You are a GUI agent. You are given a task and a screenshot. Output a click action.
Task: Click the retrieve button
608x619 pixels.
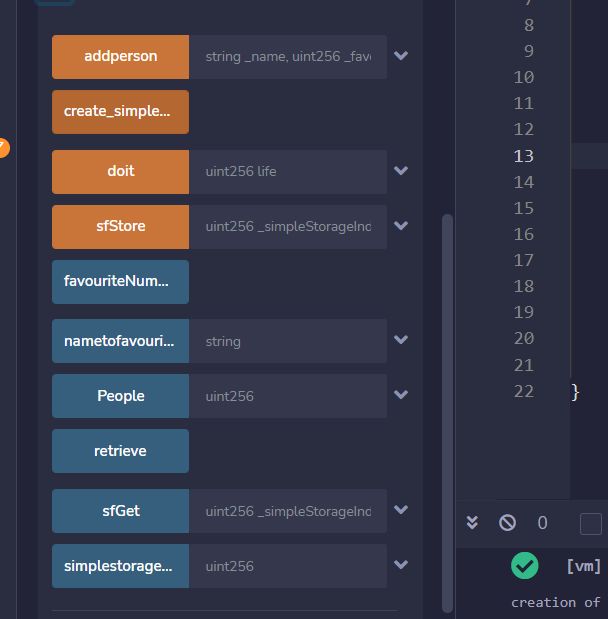pos(120,451)
